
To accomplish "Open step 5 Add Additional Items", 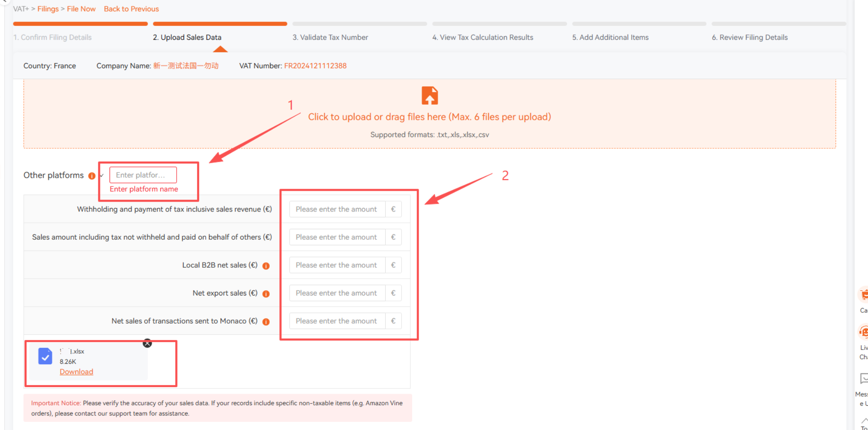I will (610, 37).
